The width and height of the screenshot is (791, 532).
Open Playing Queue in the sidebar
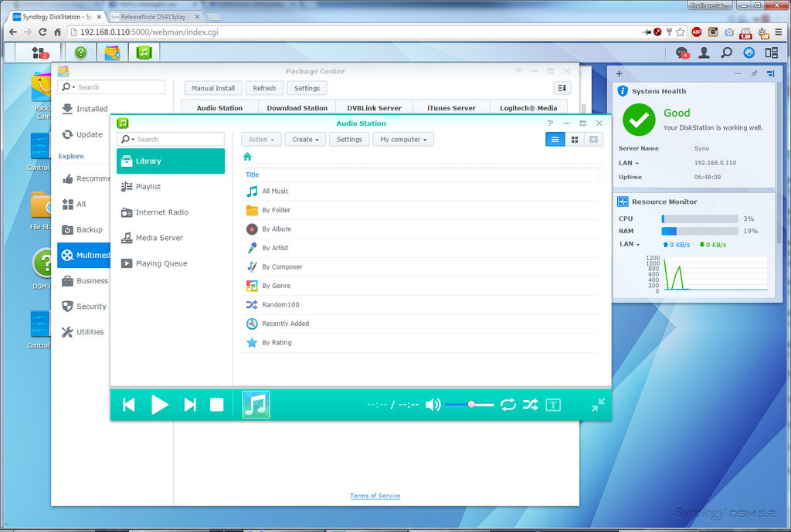click(x=171, y=263)
